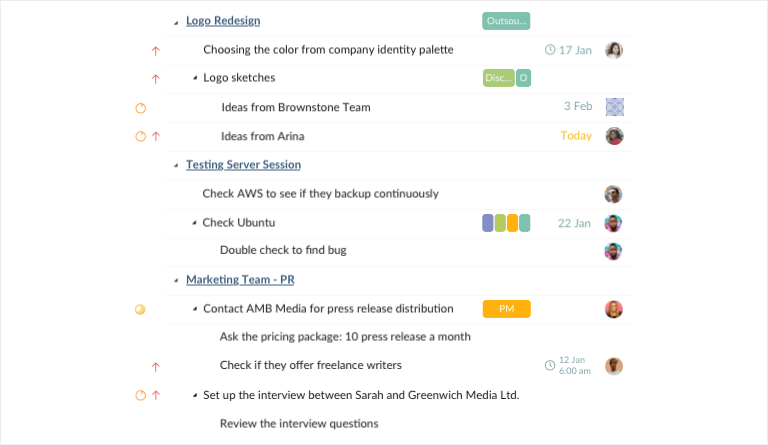Click the priority arrow next to Logo sketches
Screen dimensions: 768x445
[x=156, y=79]
